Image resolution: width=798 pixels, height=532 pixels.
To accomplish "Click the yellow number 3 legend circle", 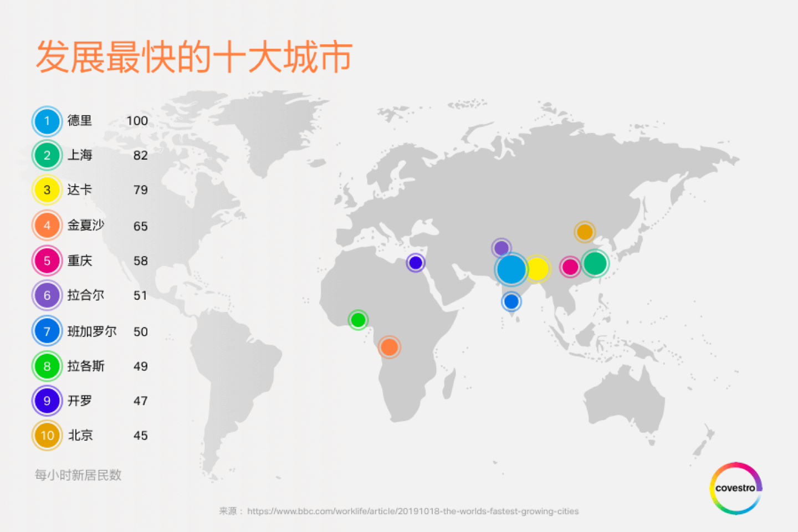I will click(x=47, y=190).
